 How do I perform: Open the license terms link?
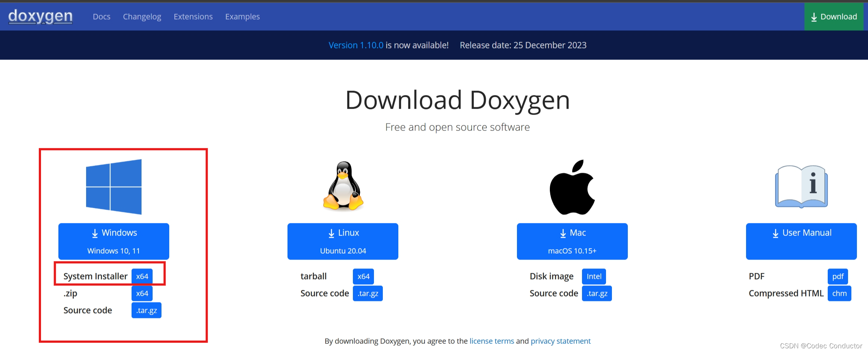(x=491, y=341)
